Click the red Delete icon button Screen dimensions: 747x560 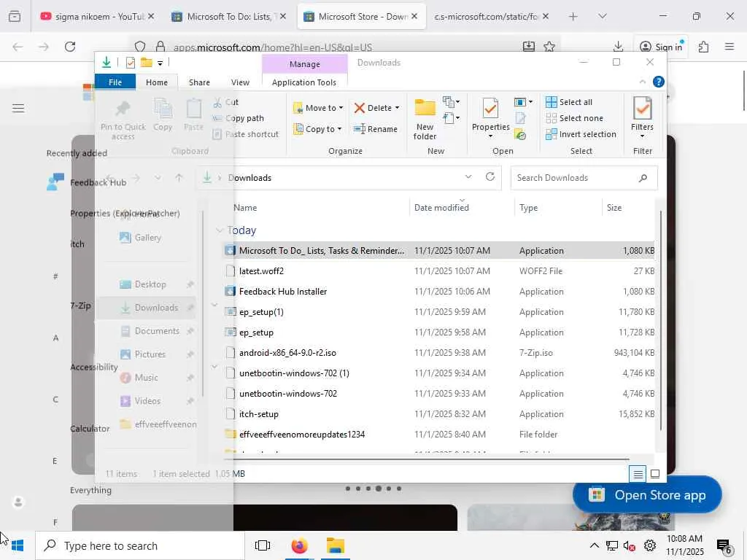[360, 108]
